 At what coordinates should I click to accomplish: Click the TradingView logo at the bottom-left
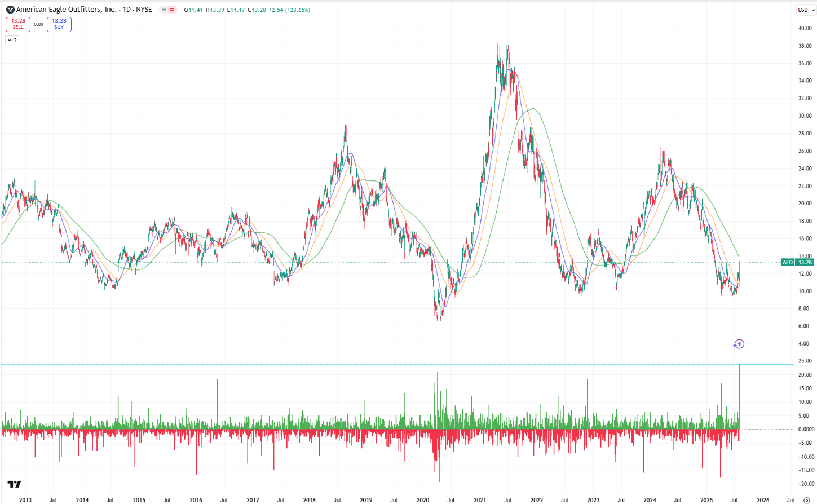pos(15,484)
